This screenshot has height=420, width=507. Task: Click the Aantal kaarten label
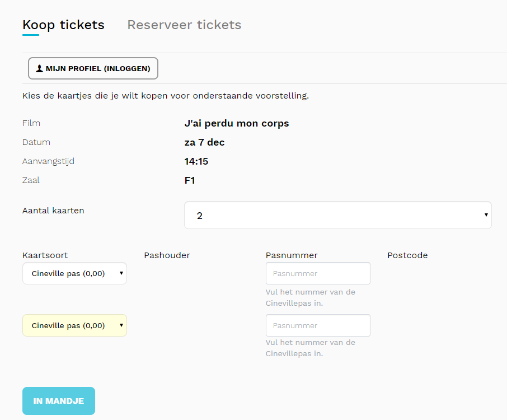[x=53, y=211]
